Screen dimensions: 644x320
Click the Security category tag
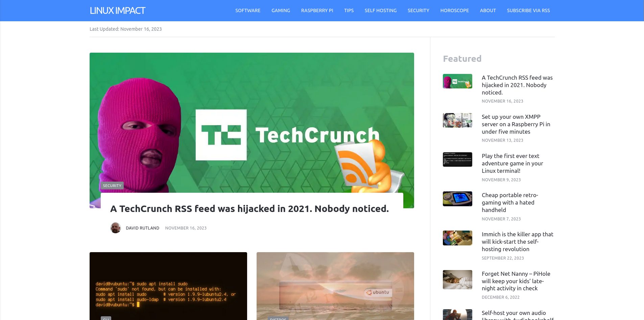pyautogui.click(x=112, y=186)
